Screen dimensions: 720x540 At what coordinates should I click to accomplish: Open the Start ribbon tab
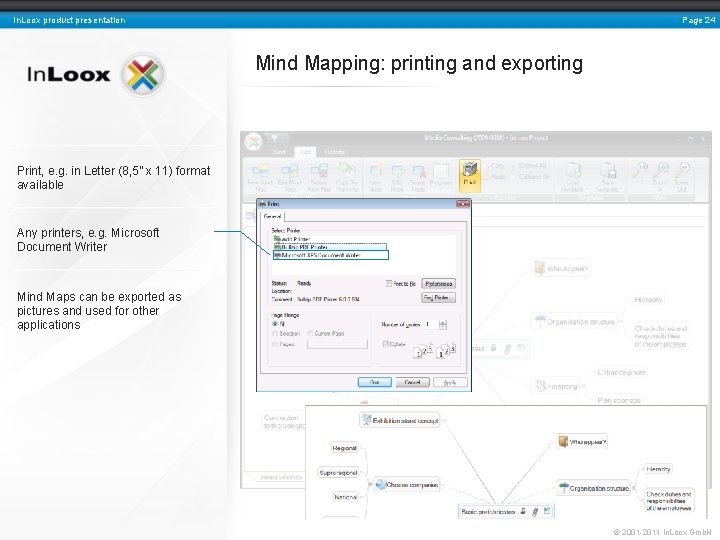(x=279, y=152)
